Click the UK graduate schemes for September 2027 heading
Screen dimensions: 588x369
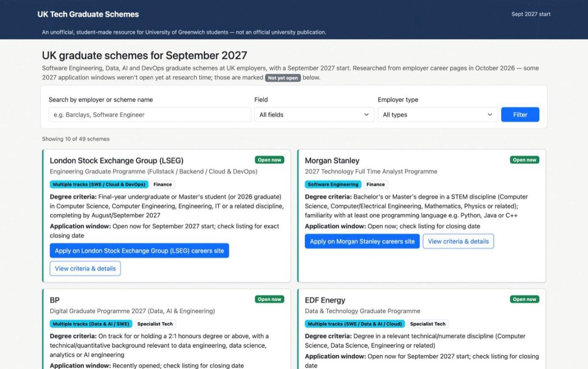click(145, 55)
